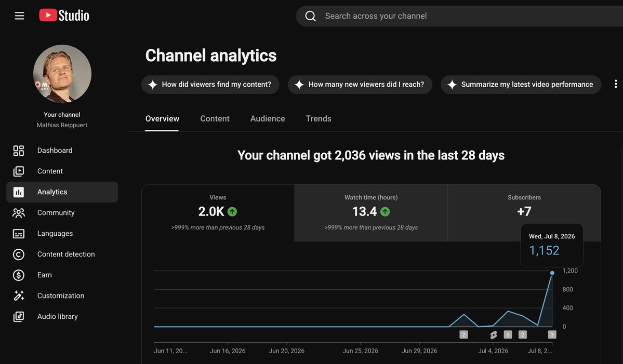Click the Audio library music icon
The height and width of the screenshot is (364, 623).
click(x=18, y=316)
